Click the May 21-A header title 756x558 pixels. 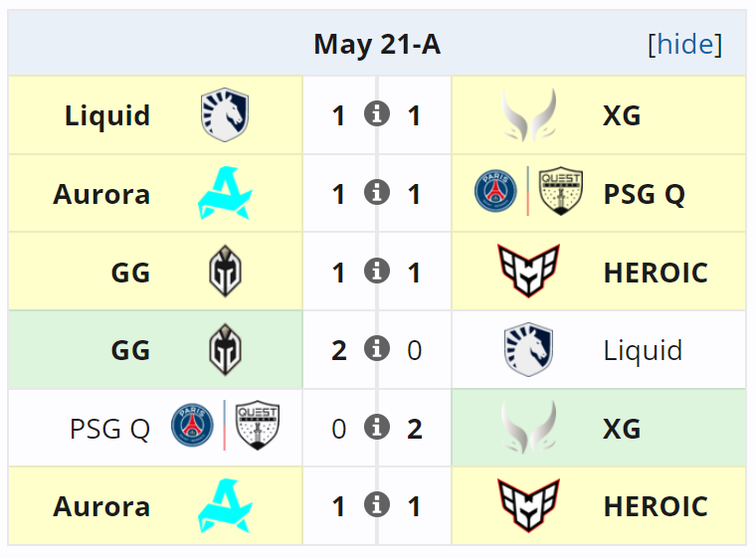pos(377,45)
